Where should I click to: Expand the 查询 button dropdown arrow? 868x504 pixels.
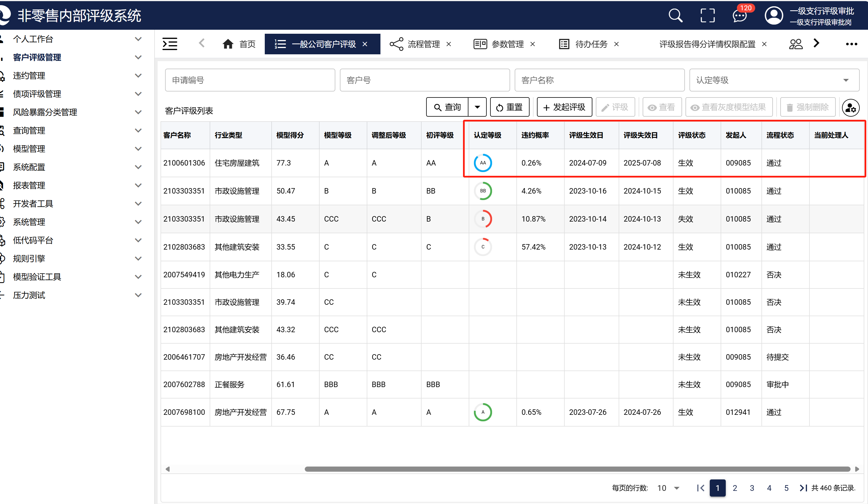[477, 107]
